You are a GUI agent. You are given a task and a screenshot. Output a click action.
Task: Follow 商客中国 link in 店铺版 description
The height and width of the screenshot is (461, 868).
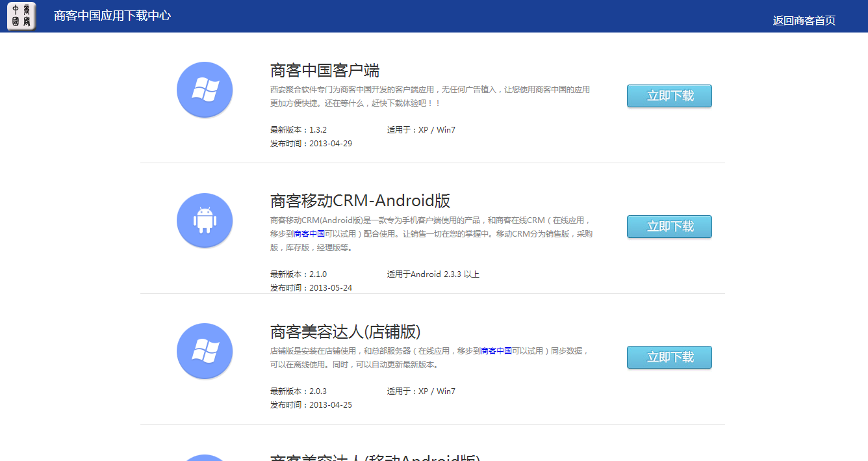pos(496,351)
